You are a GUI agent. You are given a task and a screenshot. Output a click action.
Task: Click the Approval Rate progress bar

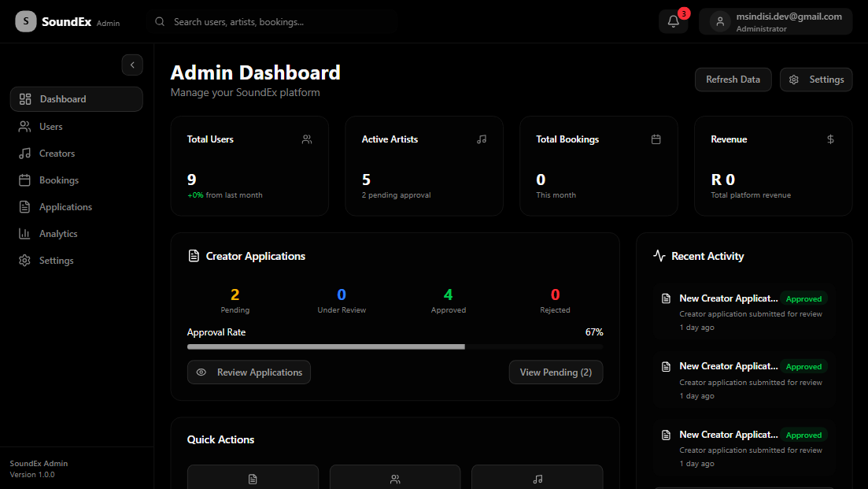394,346
